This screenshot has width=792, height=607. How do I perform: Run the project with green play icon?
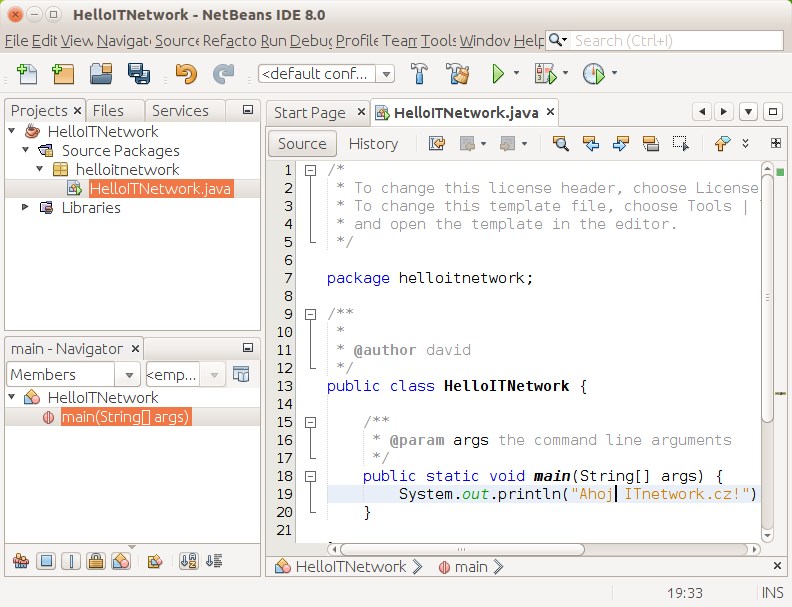pyautogui.click(x=498, y=74)
